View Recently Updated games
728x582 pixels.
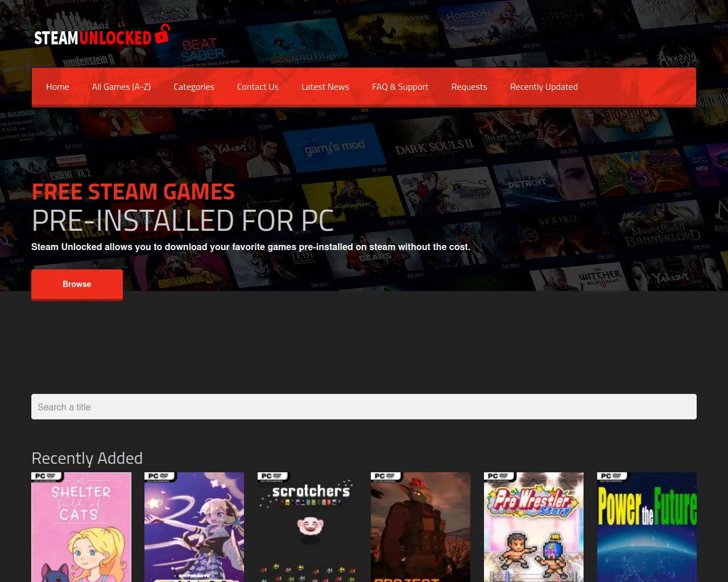(x=544, y=87)
